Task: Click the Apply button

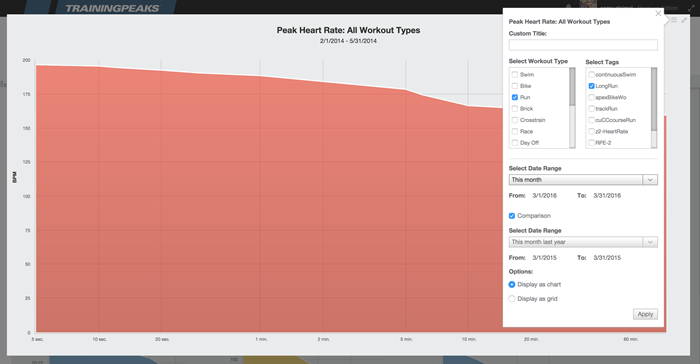Action: tap(645, 314)
